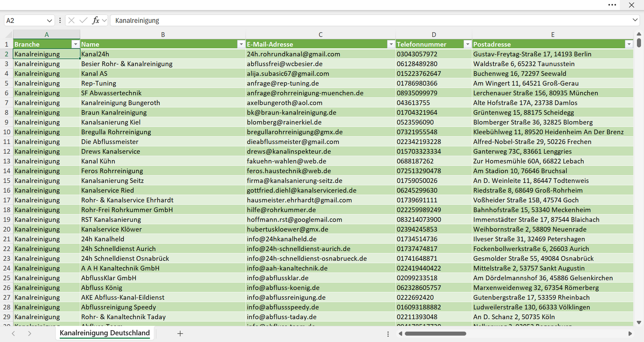The width and height of the screenshot is (644, 342).
Task: Open the Telefonnummer filter dropdown
Action: [x=467, y=44]
